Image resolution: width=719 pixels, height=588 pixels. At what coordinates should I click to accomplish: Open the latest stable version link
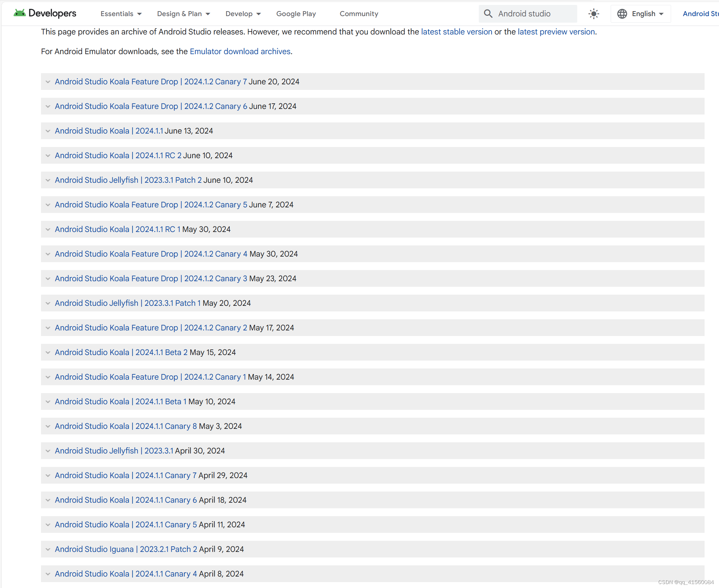[456, 32]
